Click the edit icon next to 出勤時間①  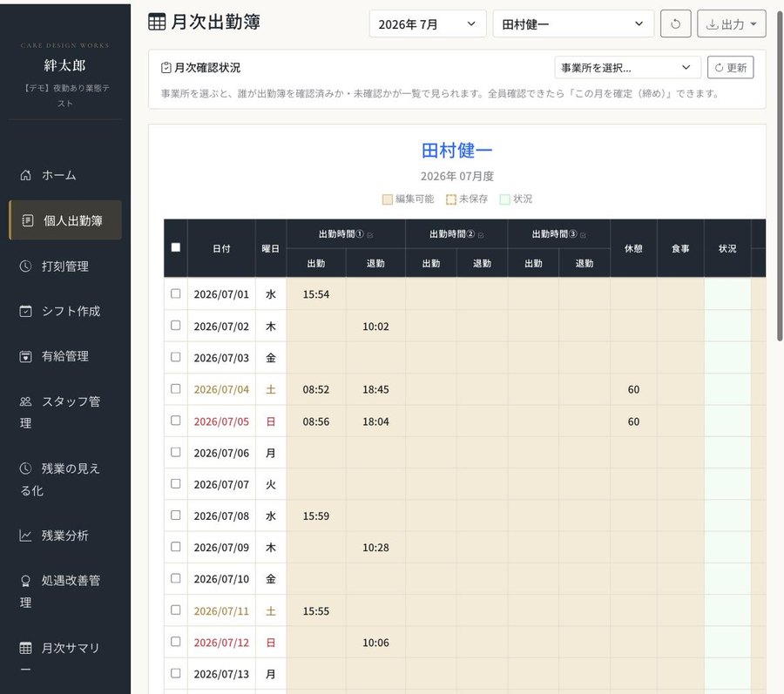(370, 235)
